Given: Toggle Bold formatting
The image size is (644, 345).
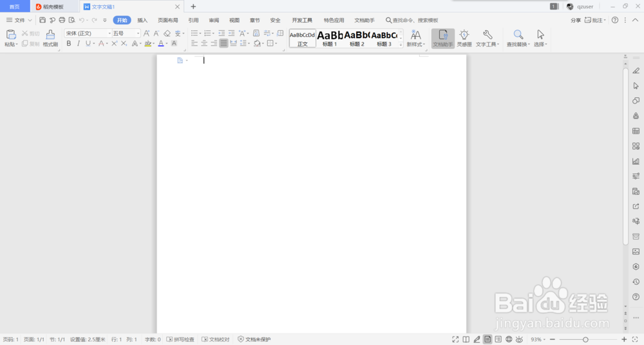Looking at the screenshot, I should coord(69,43).
